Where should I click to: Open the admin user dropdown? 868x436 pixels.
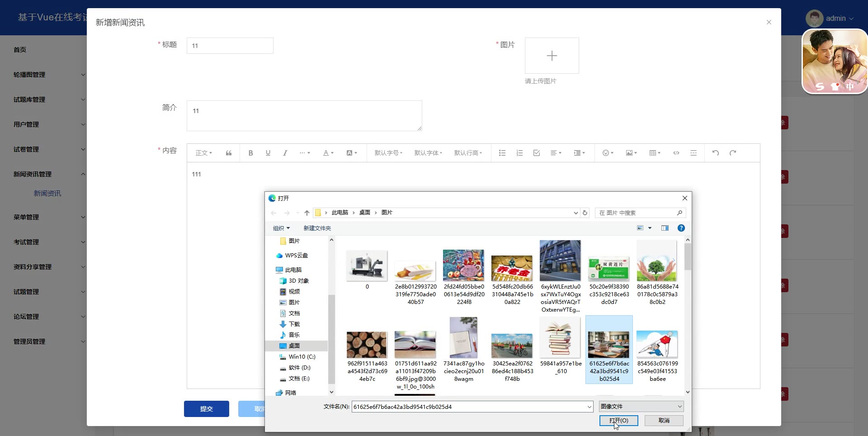830,19
